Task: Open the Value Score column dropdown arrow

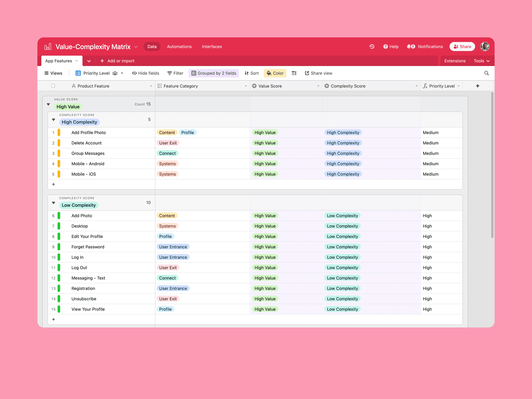Action: click(x=318, y=86)
